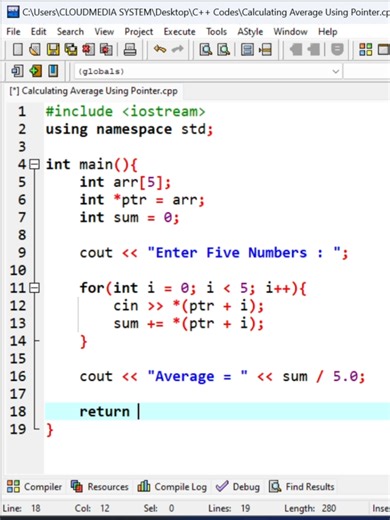The image size is (390, 520).
Task: Open the Search menu
Action: click(x=70, y=32)
